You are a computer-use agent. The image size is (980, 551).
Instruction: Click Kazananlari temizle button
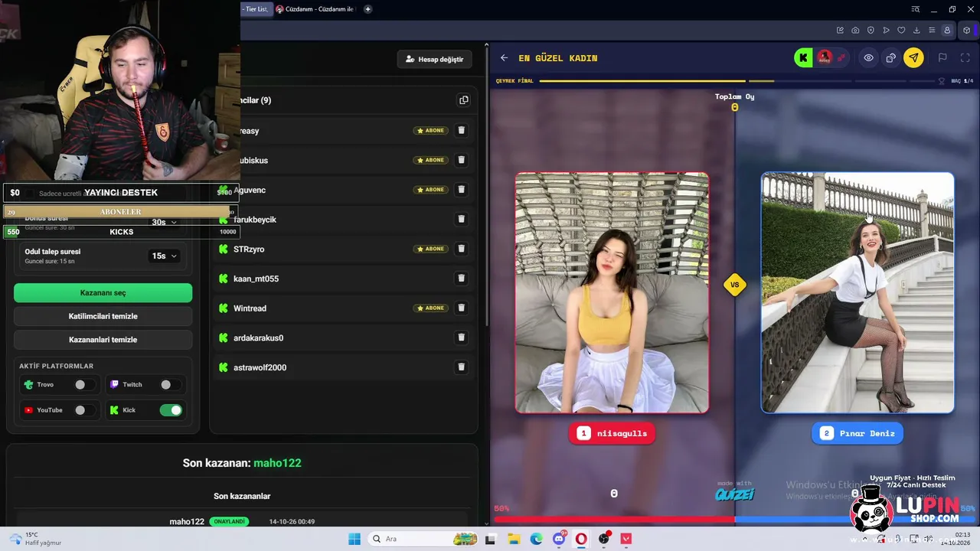point(103,340)
